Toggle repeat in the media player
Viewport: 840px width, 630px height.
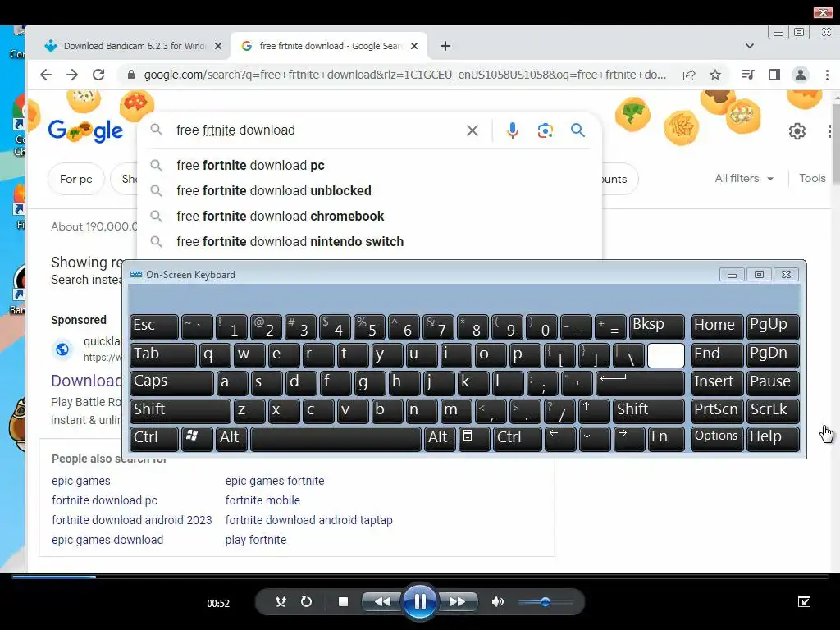307,601
